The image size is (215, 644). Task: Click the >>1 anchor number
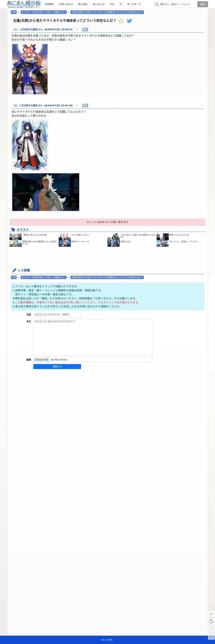click(15, 29)
